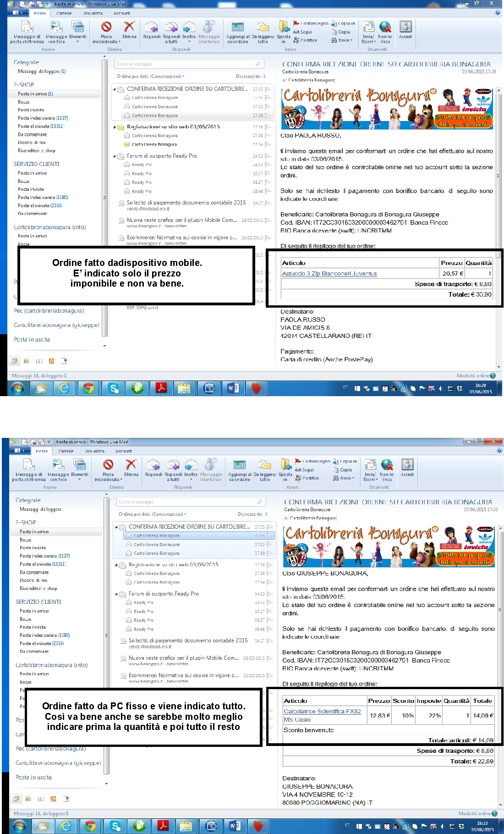Switch to 'Account' tab in lower window
The height and width of the screenshot is (834, 504).
124,451
